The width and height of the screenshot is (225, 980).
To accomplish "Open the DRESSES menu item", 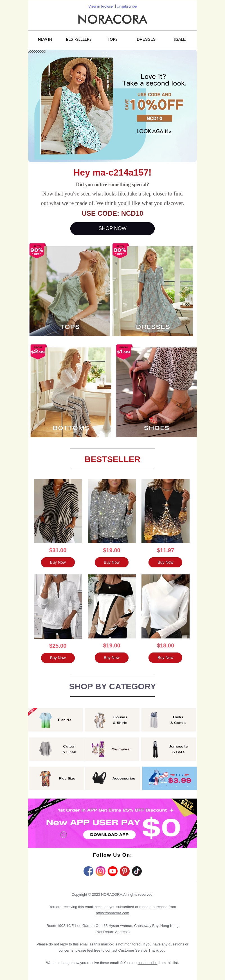I will (x=146, y=39).
